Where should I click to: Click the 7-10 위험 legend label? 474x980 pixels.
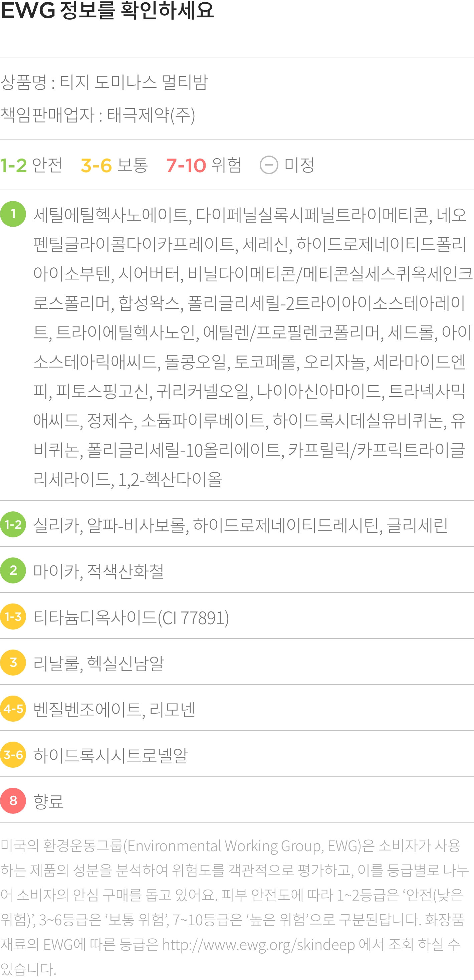[204, 165]
